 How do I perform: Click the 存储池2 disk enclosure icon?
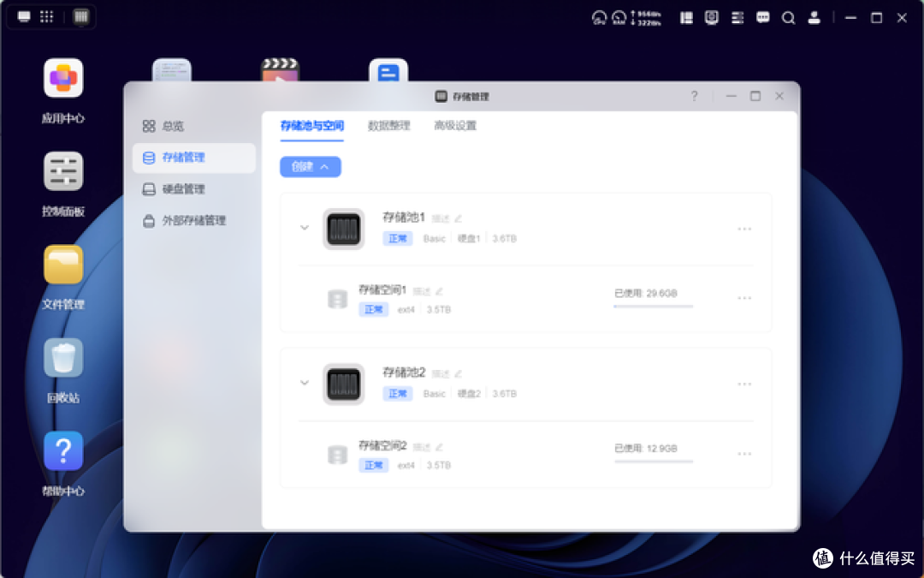pyautogui.click(x=344, y=384)
